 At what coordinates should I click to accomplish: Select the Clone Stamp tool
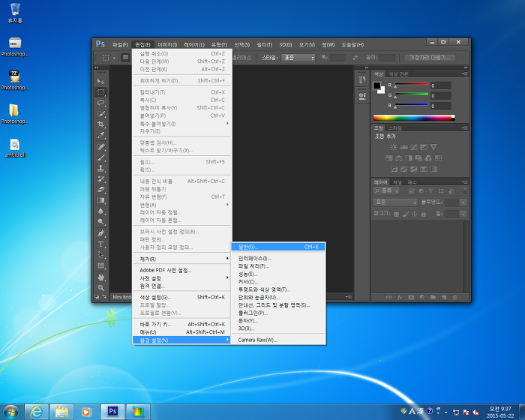coord(100,168)
